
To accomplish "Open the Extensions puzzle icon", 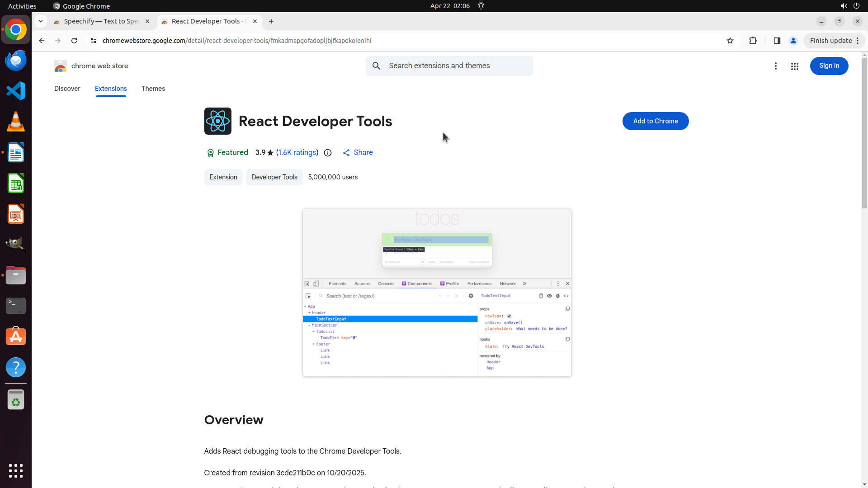I will coord(753,41).
